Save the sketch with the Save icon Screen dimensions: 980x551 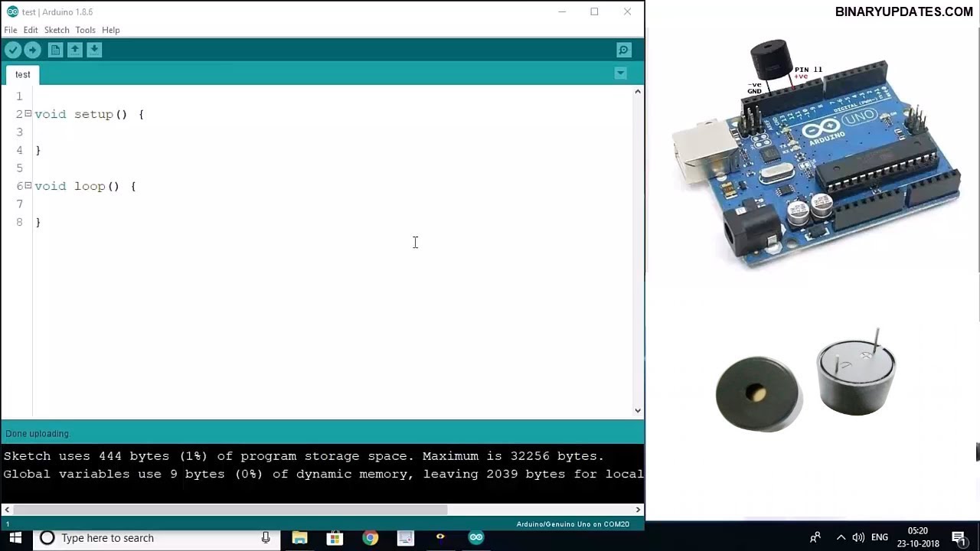tap(94, 50)
